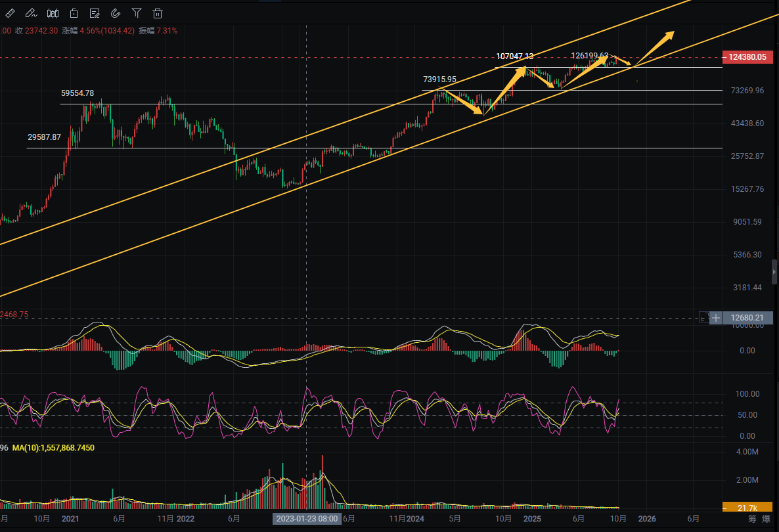Image resolution: width=779 pixels, height=532 pixels.
Task: Click the red 124380.05 current price tag
Action: (747, 57)
